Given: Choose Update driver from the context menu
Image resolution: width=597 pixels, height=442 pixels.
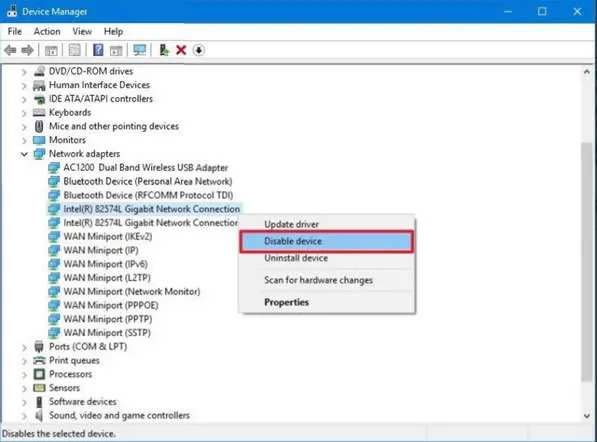Looking at the screenshot, I should click(327, 224).
